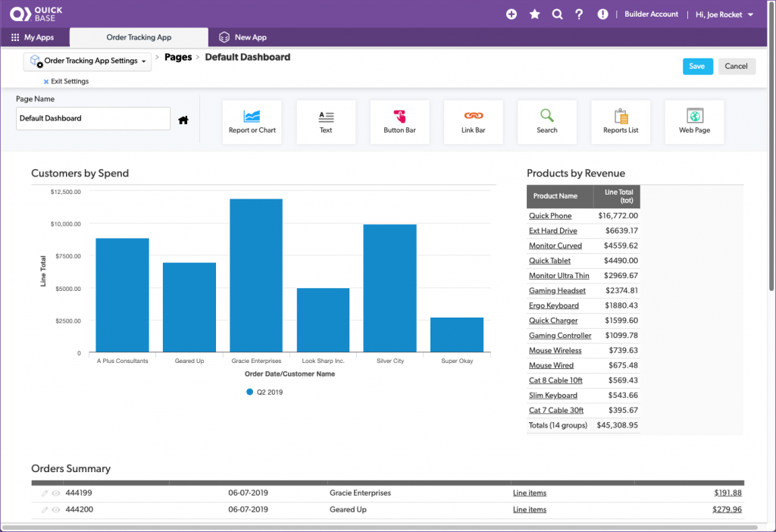Save the dashboard page
The image size is (776, 532).
[697, 67]
